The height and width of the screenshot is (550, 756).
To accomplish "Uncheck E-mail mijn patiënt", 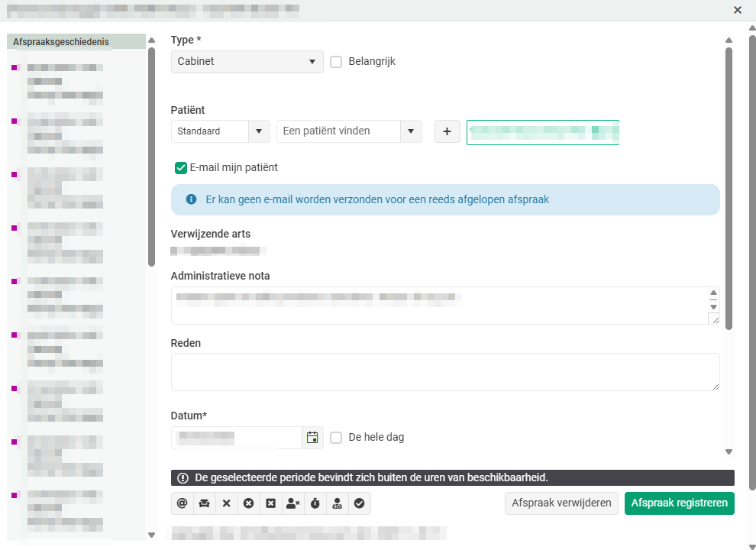I will (181, 168).
